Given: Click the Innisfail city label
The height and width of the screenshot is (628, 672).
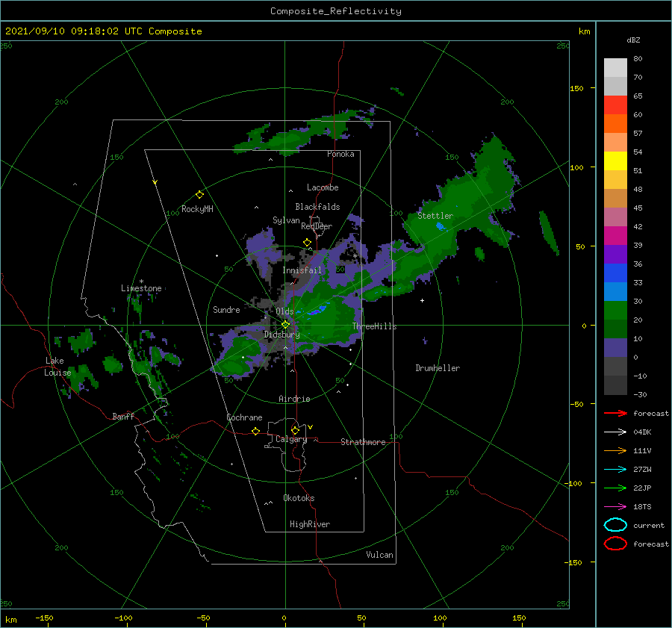Looking at the screenshot, I should click(302, 270).
